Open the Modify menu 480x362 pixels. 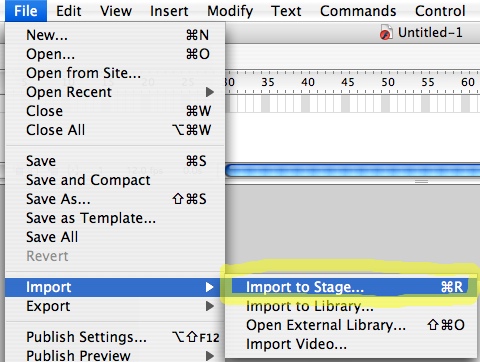pyautogui.click(x=230, y=11)
